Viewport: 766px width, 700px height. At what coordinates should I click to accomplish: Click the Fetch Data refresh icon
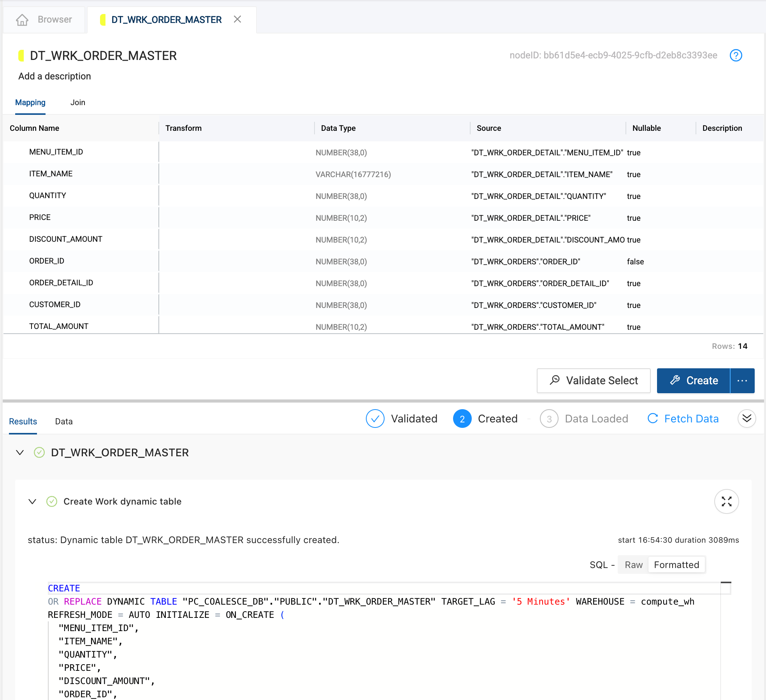pos(653,419)
